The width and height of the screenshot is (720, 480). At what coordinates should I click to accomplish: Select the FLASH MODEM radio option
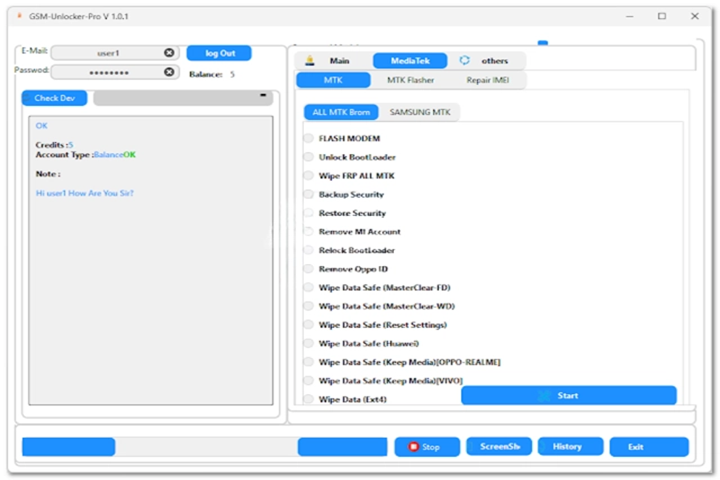[308, 139]
